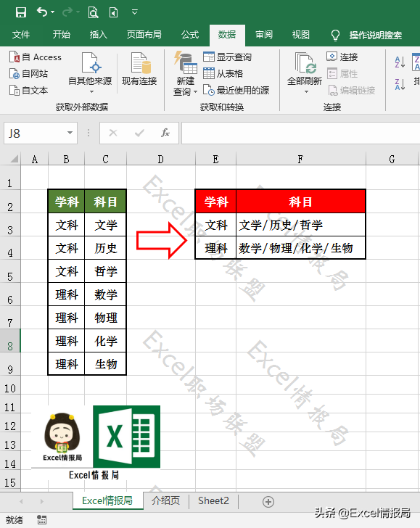Click the Cancel X in formula bar
The height and width of the screenshot is (528, 420).
(113, 133)
